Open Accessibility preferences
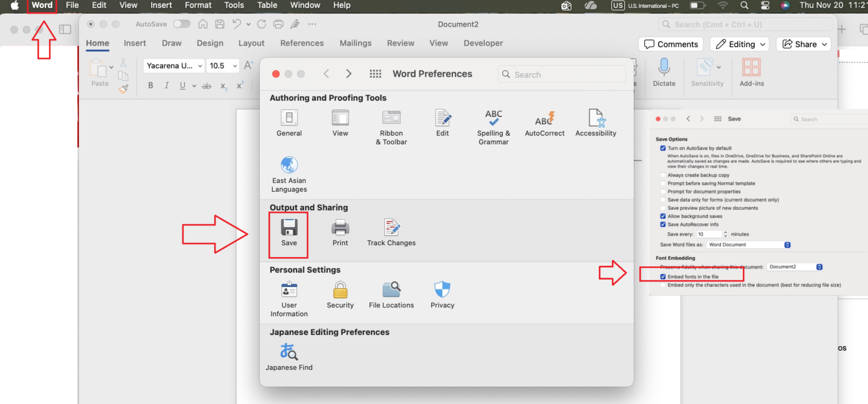The image size is (868, 404). click(596, 123)
